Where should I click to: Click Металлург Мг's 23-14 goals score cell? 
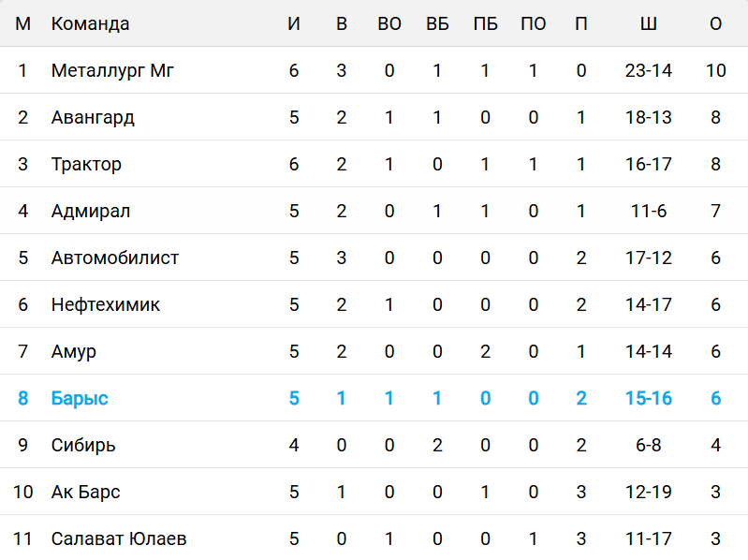[x=648, y=70]
